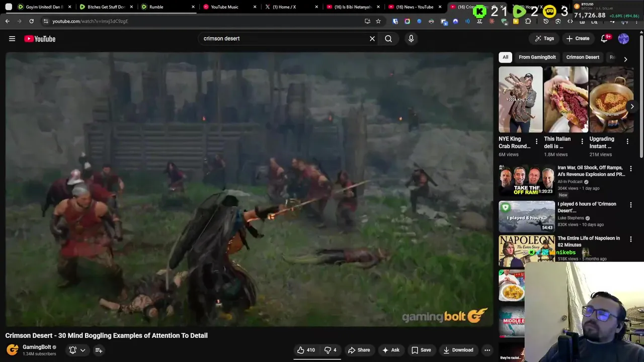This screenshot has width=644, height=362.
Task: Add video to queue icon
Action: pyautogui.click(x=99, y=350)
